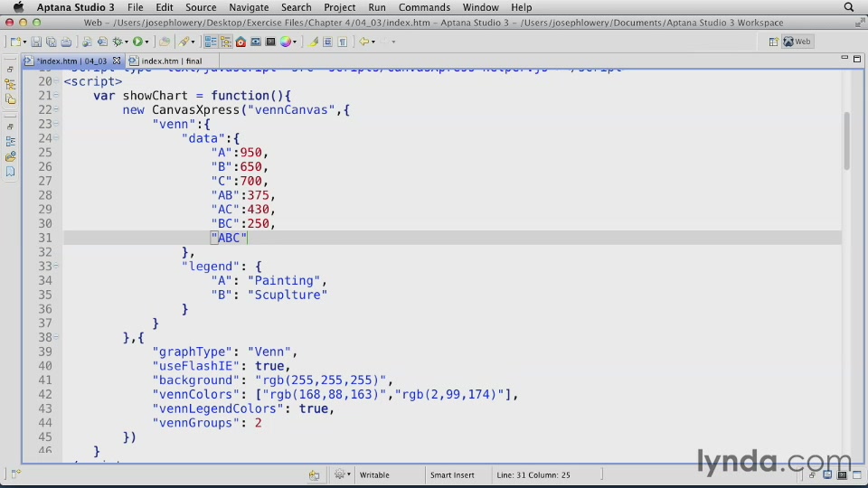
Task: Select the Web perspective button
Action: (797, 42)
